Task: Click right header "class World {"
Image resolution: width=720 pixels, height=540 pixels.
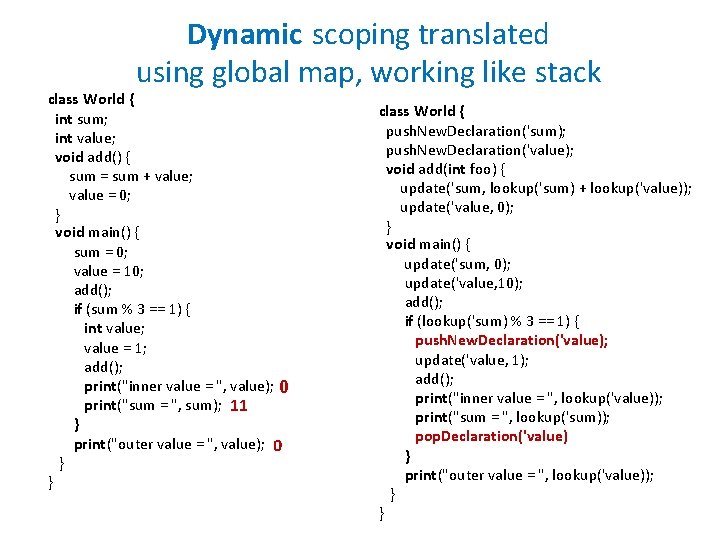Action: (422, 111)
